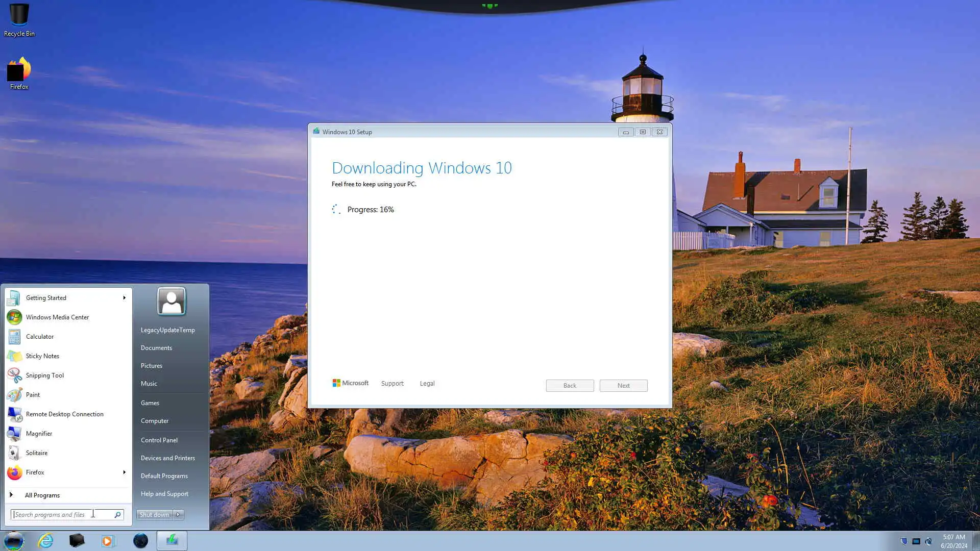Click the Internet Explorer taskbar icon
The height and width of the screenshot is (551, 980).
(x=46, y=540)
